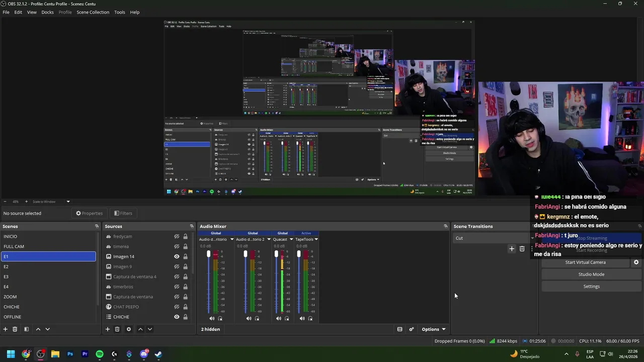644x362 pixels.
Task: Undock the Sources panel
Action: click(191, 226)
